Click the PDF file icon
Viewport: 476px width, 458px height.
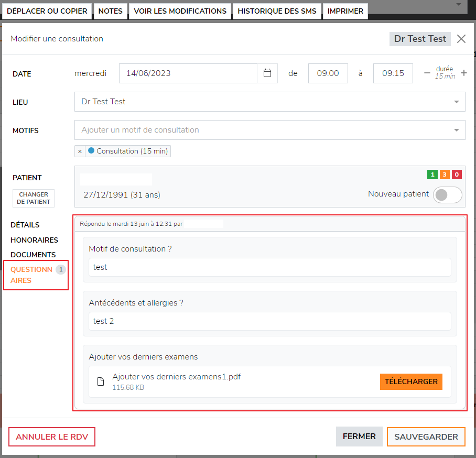coord(101,381)
